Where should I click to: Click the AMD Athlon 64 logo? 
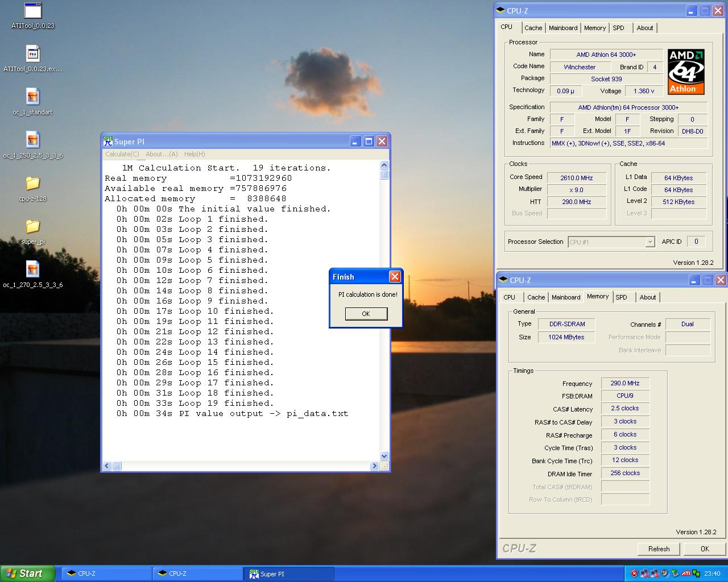(x=686, y=72)
